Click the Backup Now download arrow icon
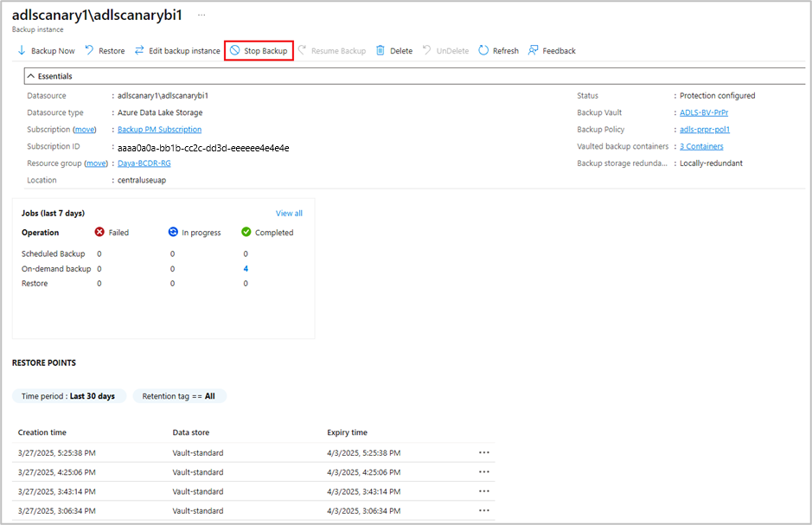The height and width of the screenshot is (525, 812). pyautogui.click(x=22, y=50)
